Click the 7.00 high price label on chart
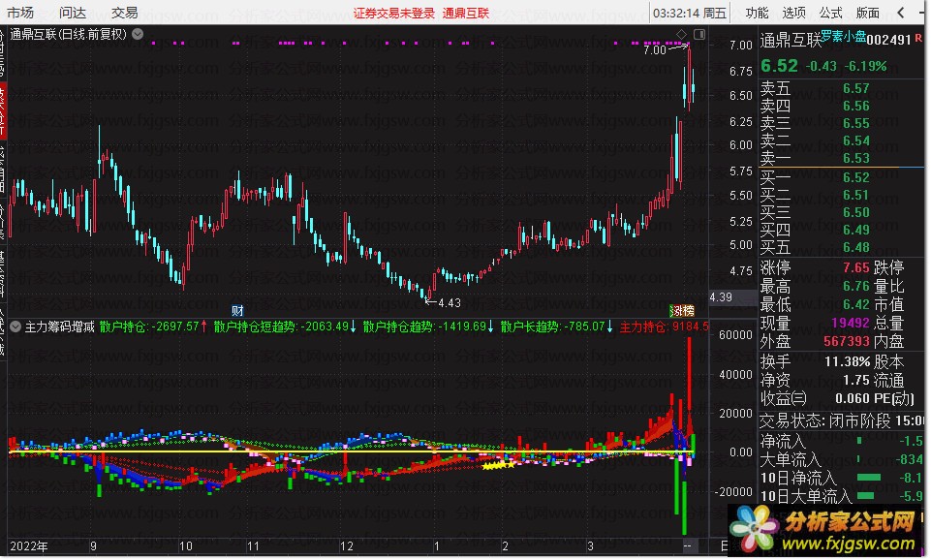Image resolution: width=931 pixels, height=560 pixels. point(655,50)
